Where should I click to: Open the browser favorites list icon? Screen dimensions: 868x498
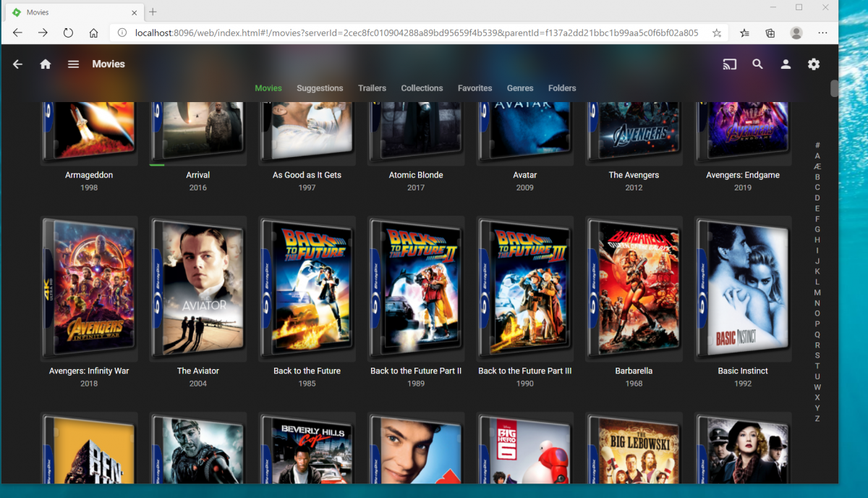(x=744, y=33)
